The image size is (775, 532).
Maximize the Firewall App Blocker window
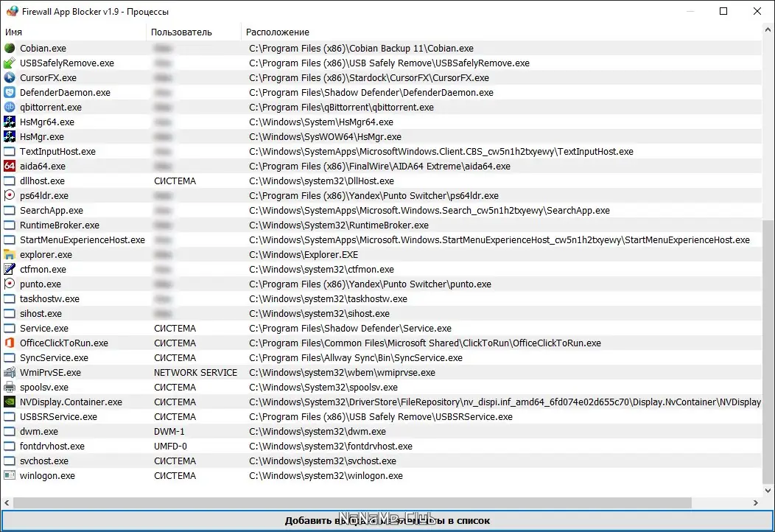pos(723,11)
